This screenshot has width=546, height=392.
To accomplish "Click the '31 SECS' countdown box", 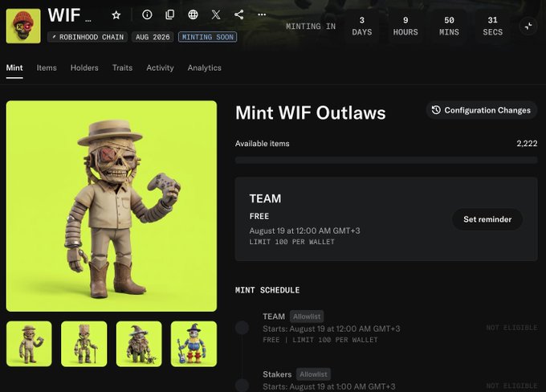I will click(x=492, y=27).
